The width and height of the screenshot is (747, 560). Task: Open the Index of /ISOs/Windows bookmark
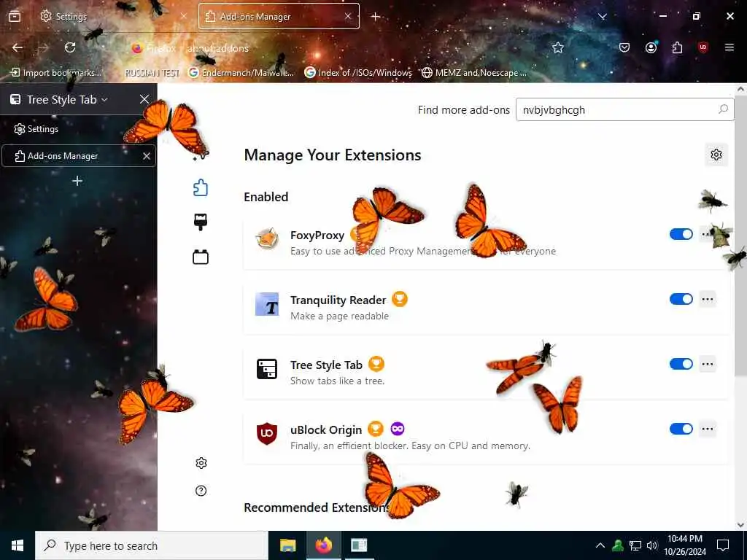(x=358, y=72)
